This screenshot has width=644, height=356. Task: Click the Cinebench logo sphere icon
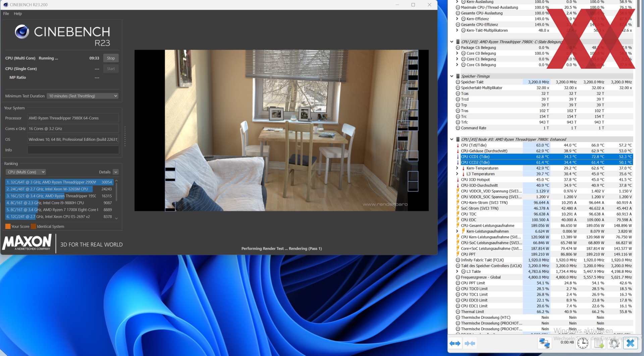[22, 32]
